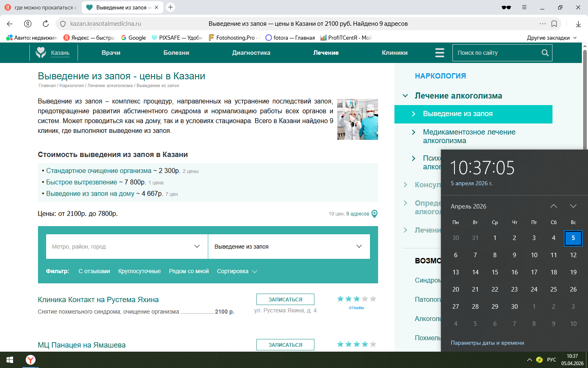Open the Windows Start menu

pyautogui.click(x=10, y=360)
